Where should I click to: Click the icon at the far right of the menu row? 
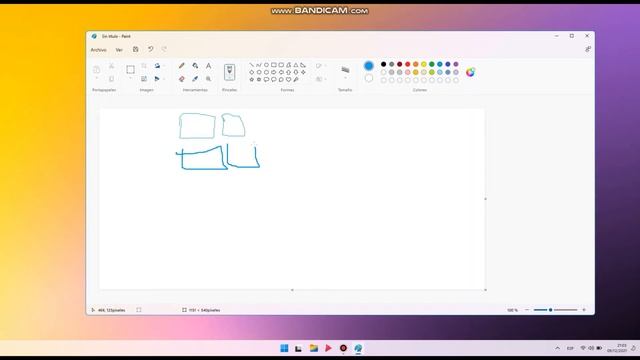click(588, 49)
